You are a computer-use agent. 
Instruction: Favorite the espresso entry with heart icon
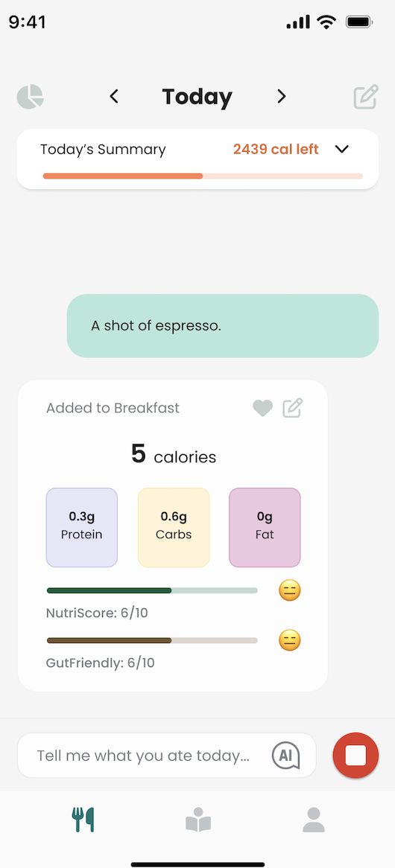coord(262,409)
